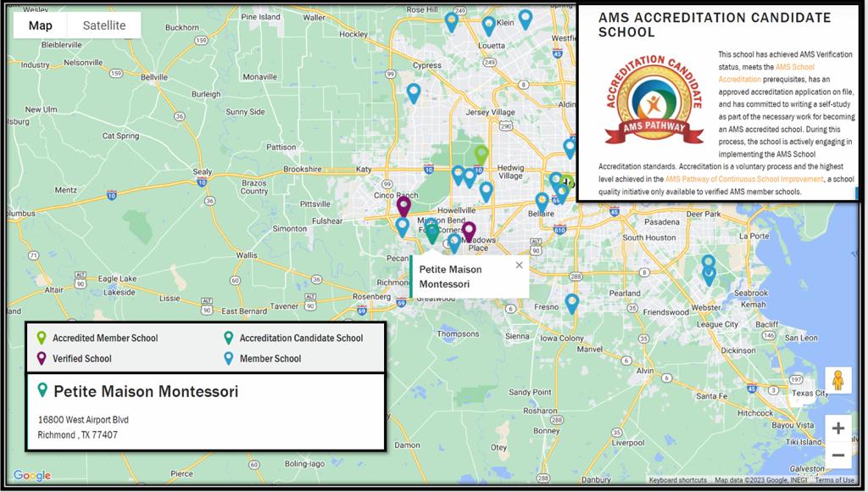Open Keyboard shortcuts link

[x=677, y=480]
